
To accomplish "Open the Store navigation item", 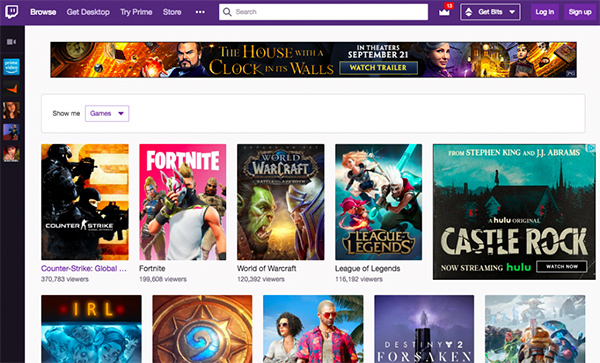I will tap(172, 12).
